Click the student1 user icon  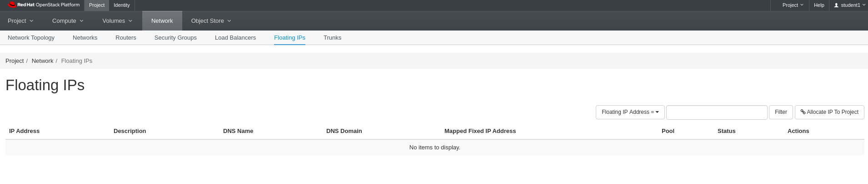coord(836,5)
